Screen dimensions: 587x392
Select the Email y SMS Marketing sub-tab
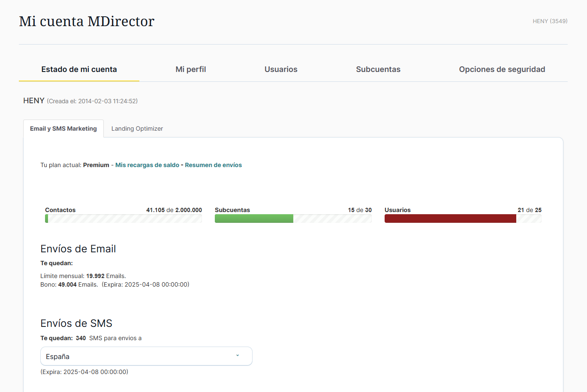(x=63, y=129)
